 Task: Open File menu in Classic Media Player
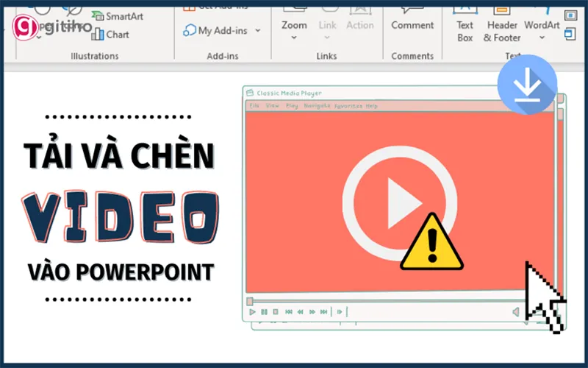point(254,105)
